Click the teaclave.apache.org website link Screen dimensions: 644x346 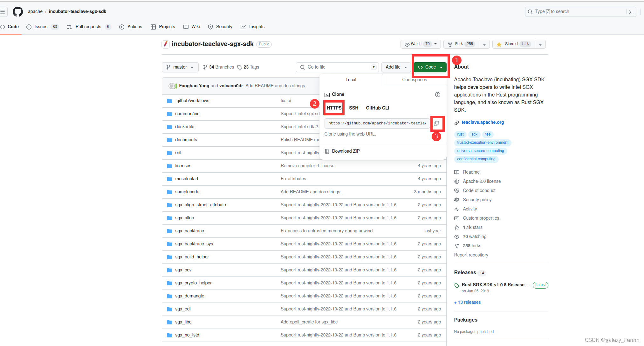[x=483, y=122]
